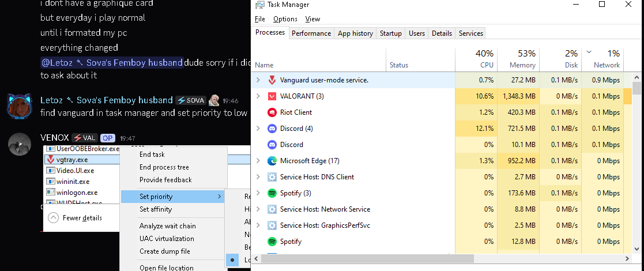Screen dimensions: 644x271
Task: Sort by the Name column header
Action: 319,59
